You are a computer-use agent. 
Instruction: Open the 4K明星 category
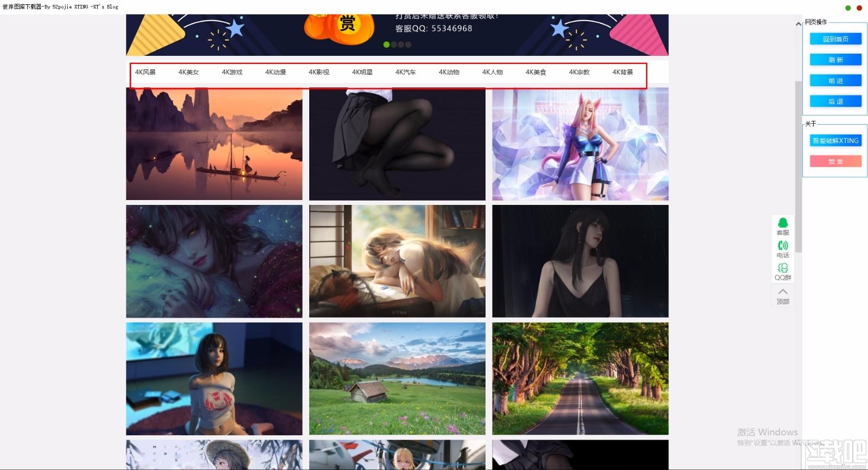click(362, 72)
